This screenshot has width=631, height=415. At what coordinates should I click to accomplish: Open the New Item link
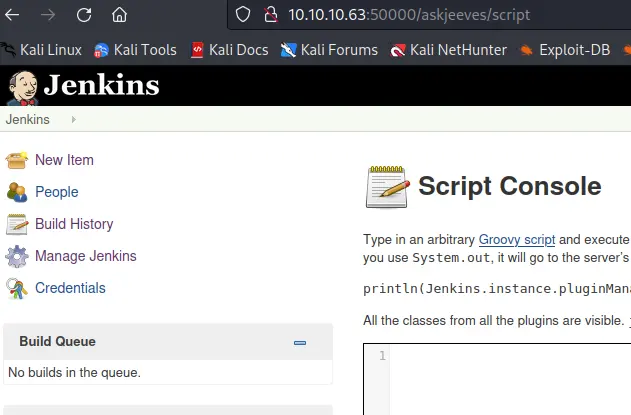coord(64,160)
